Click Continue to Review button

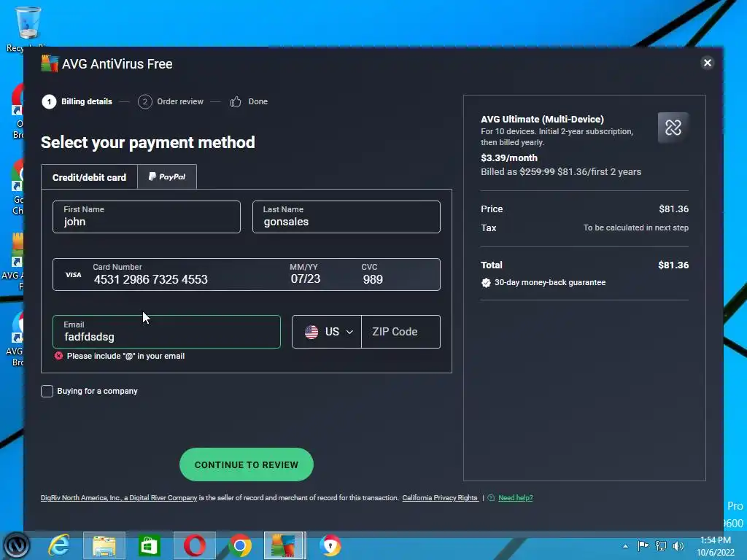pos(247,464)
